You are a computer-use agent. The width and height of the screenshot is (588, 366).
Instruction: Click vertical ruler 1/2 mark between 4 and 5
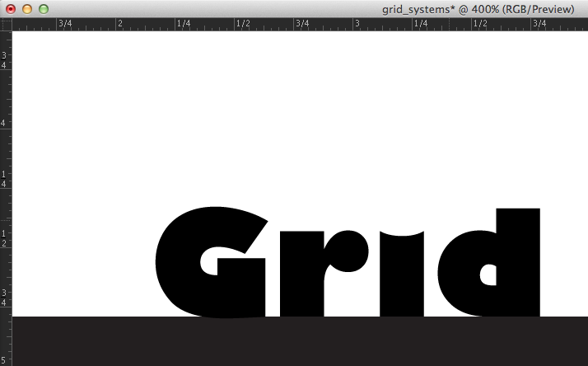pyautogui.click(x=5, y=238)
